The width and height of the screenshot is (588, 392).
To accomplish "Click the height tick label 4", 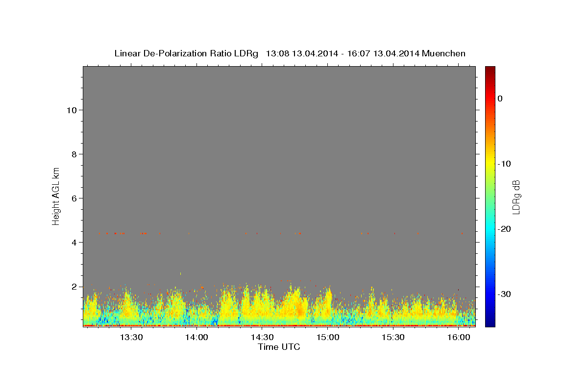I will coord(74,243).
